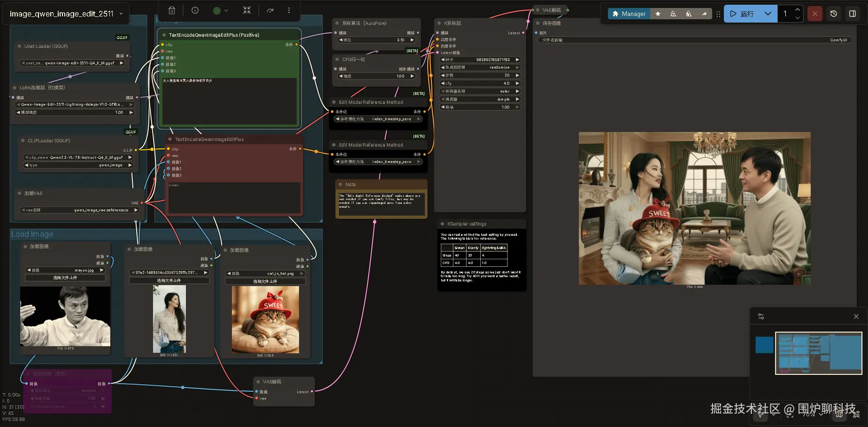Toggle the right side panel icon
The image size is (868, 427).
(853, 14)
